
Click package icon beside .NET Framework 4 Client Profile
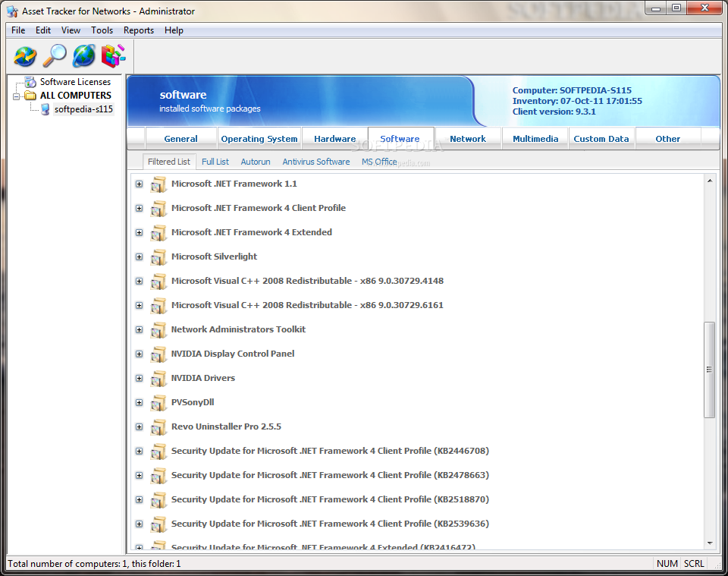[x=158, y=209]
